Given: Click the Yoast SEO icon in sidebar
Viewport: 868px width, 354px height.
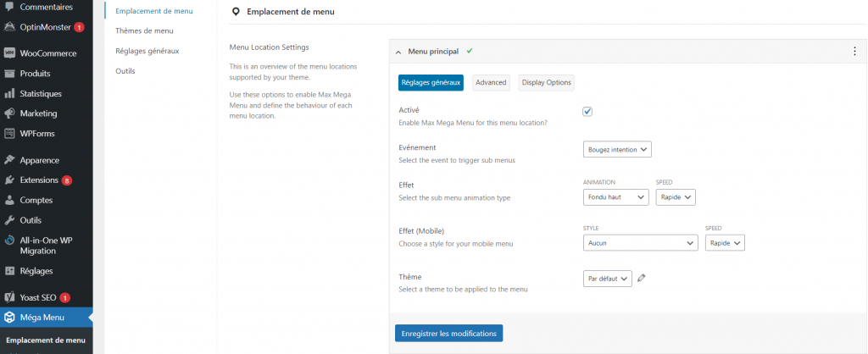Looking at the screenshot, I should pyautogui.click(x=9, y=298).
